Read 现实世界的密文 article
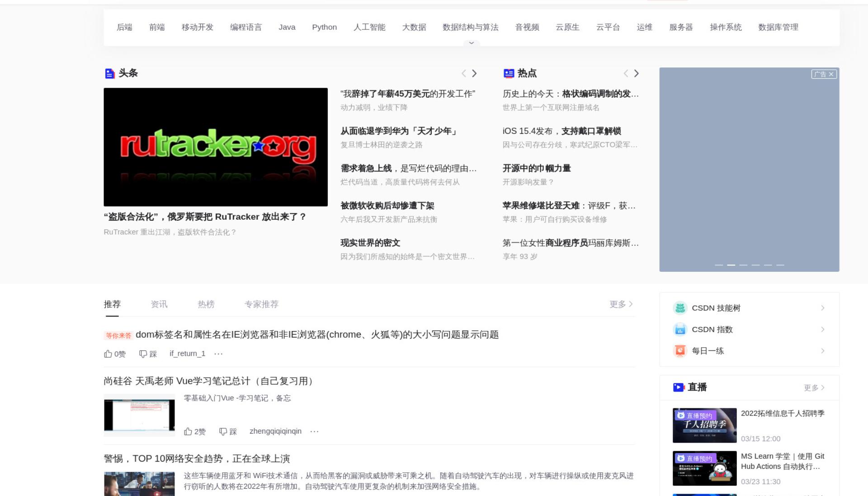The image size is (868, 496). point(370,243)
